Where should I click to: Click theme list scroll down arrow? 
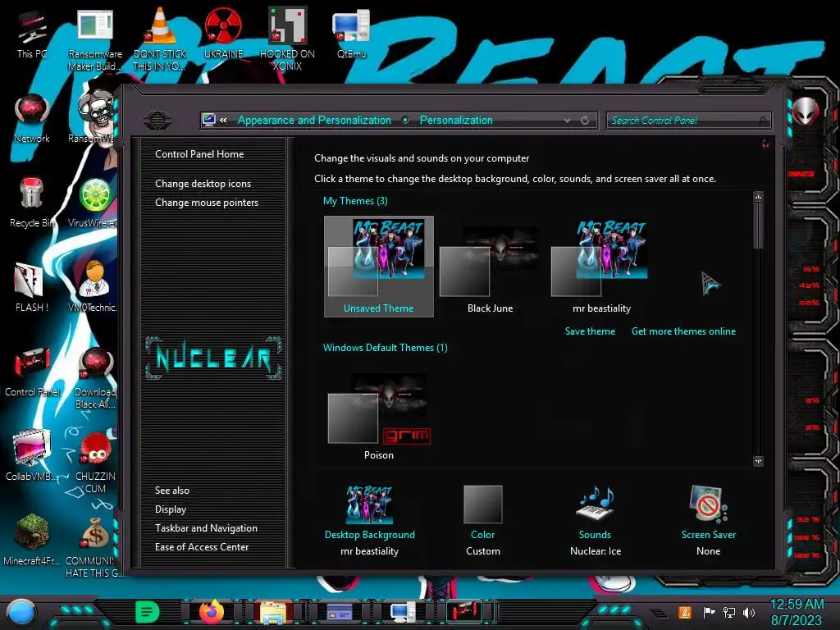(758, 461)
